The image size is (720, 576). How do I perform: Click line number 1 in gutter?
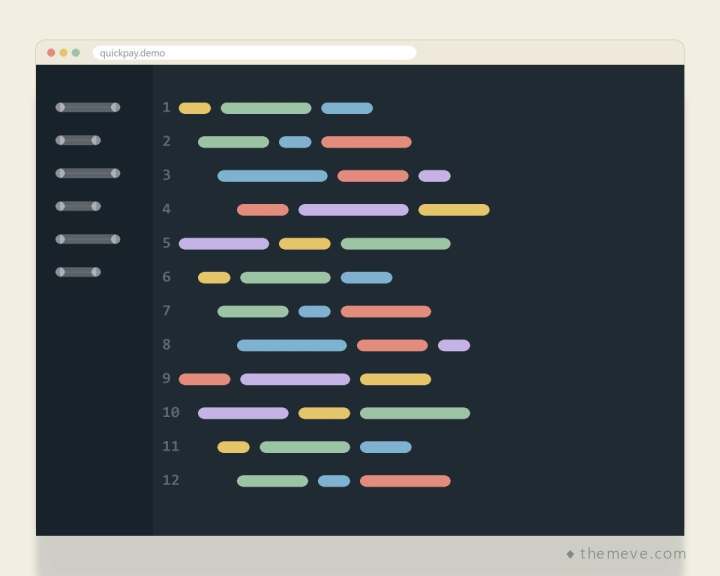pos(166,107)
